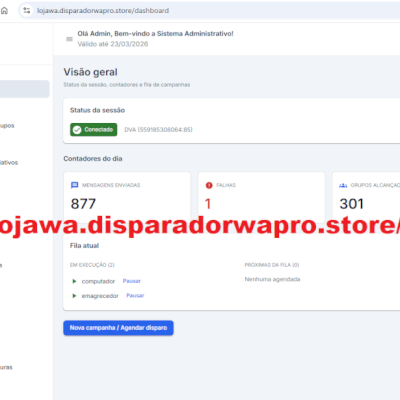The width and height of the screenshot is (400, 400).
Task: Click the PRÓXIMAS DA FILA (0) label
Action: click(x=272, y=265)
